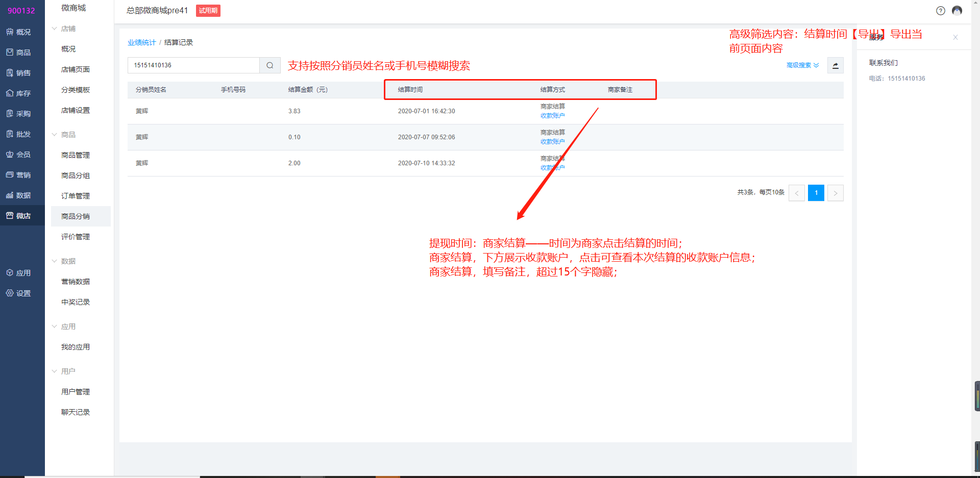
Task: Focus the search field containing 15151410136
Action: point(194,65)
